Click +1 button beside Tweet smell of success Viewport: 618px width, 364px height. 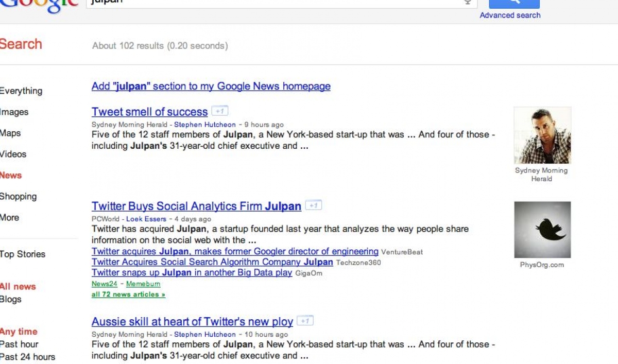point(220,111)
